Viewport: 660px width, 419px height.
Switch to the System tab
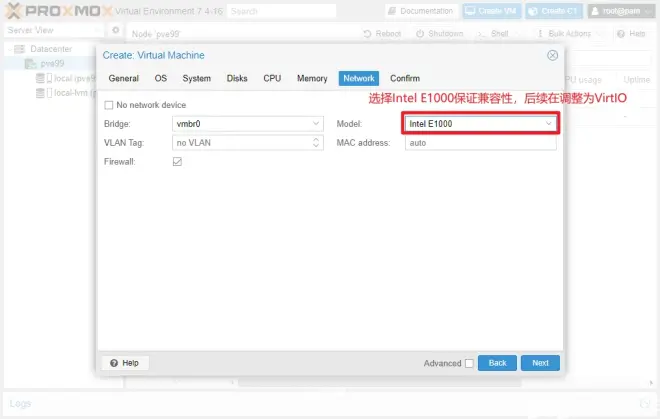pos(197,78)
